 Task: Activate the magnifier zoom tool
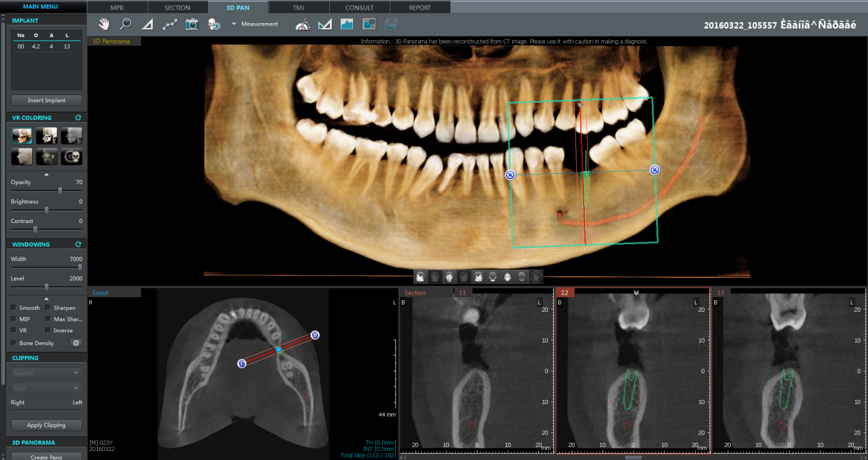pyautogui.click(x=125, y=24)
